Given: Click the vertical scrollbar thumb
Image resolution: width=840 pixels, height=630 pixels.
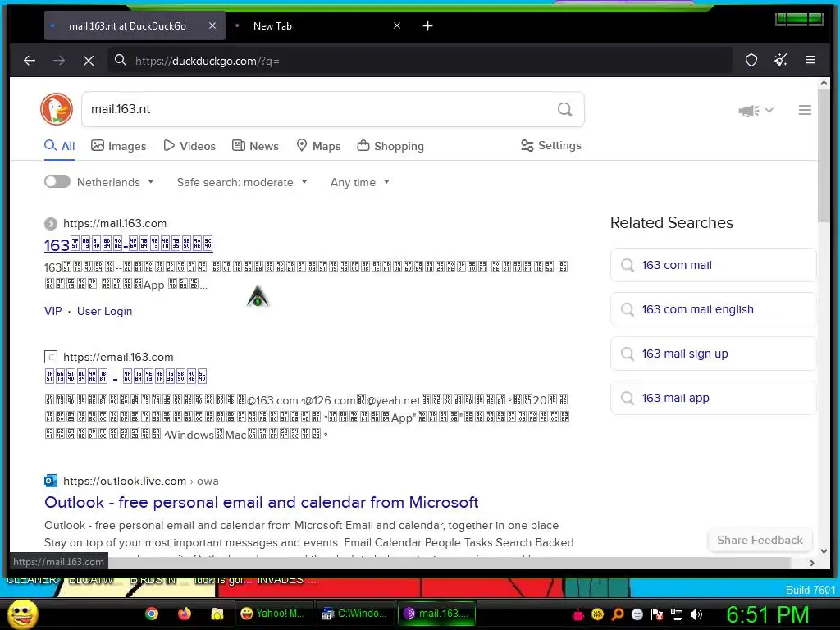Looking at the screenshot, I should click(824, 157).
